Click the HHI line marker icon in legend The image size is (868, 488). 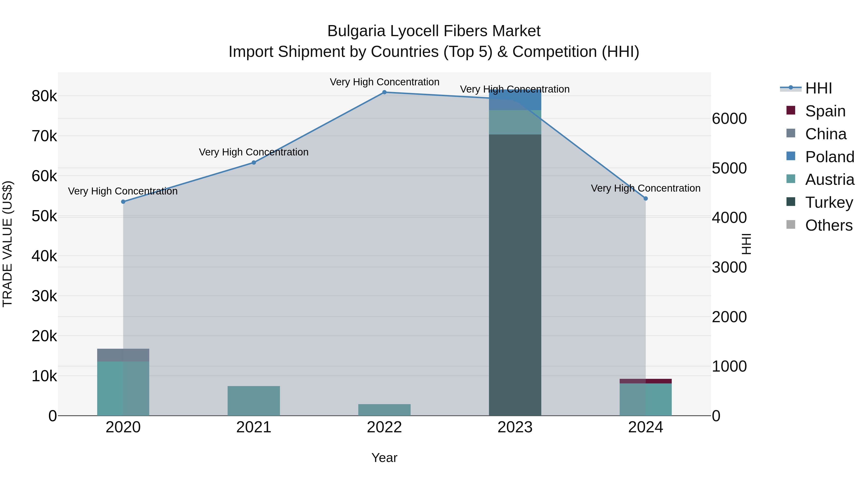[791, 87]
